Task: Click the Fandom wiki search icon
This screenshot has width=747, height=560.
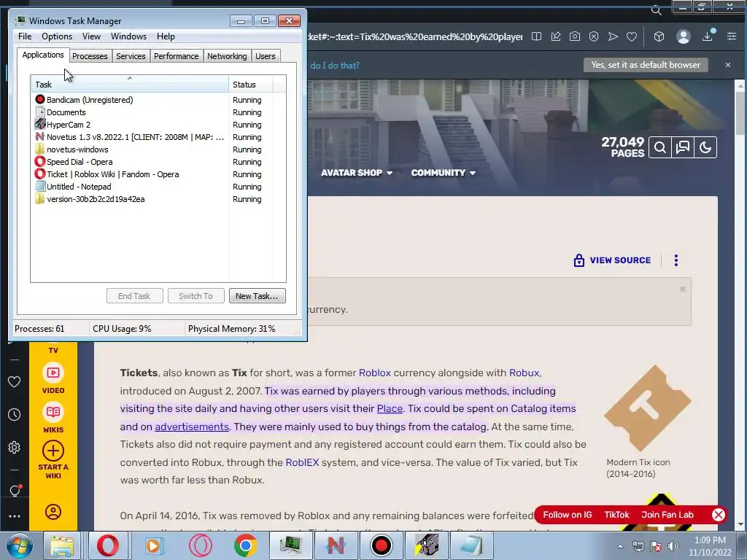Action: (659, 147)
